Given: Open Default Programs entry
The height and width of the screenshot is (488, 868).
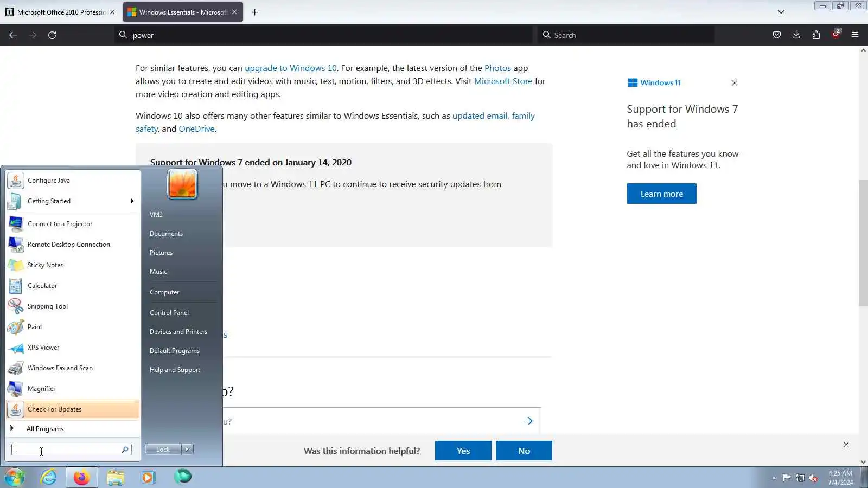Looking at the screenshot, I should (x=175, y=351).
